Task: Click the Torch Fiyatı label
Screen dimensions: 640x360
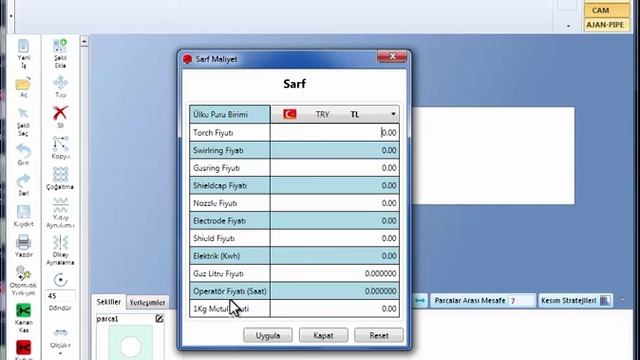Action: (x=213, y=133)
